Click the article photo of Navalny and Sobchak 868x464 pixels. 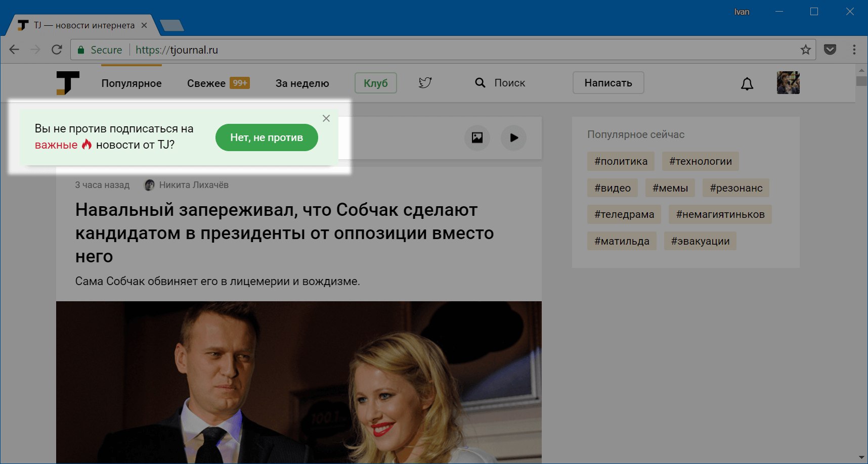point(298,382)
